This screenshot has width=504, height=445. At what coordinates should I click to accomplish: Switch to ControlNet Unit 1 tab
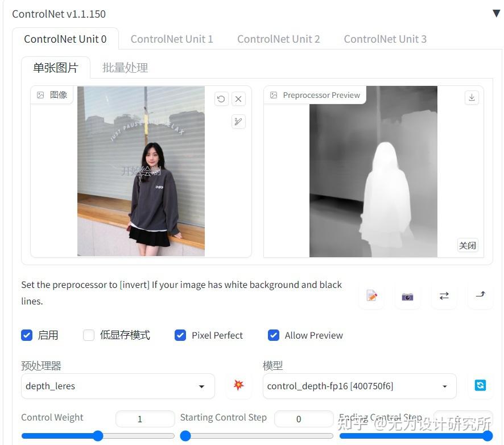[172, 39]
